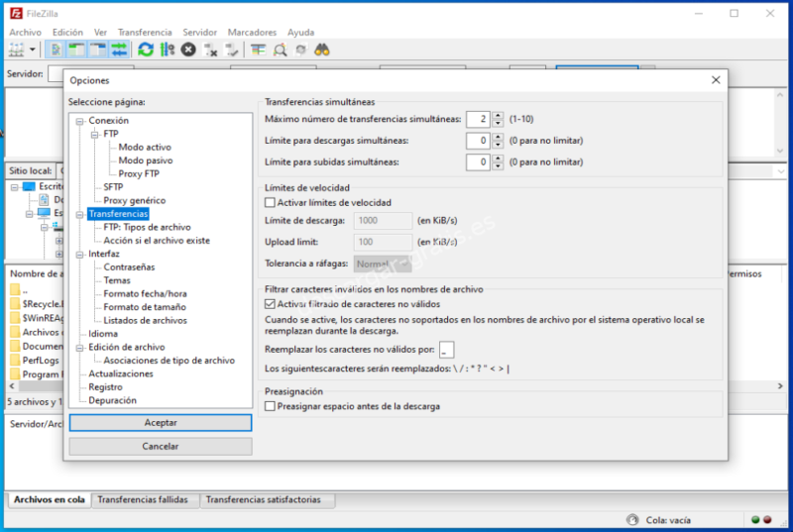Collapse the Interfaz tree node
The image size is (793, 532).
pos(79,255)
